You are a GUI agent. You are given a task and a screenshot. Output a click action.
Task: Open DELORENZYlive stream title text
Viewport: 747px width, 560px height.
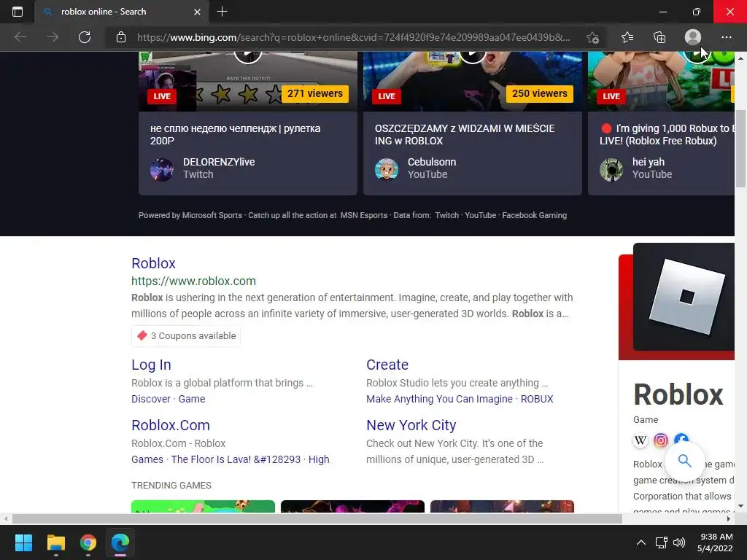[x=236, y=134]
